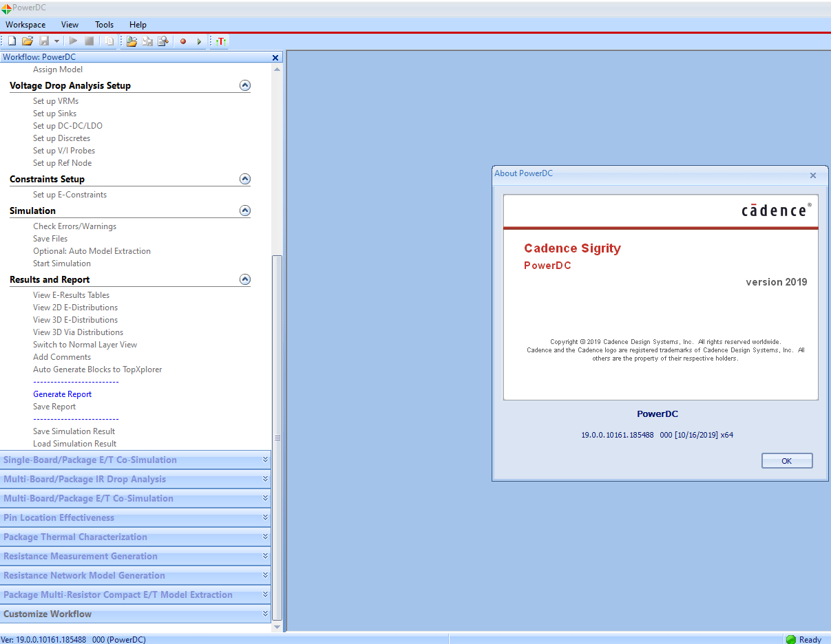Click Switch to Normal Layer View
831x644 pixels.
85,345
